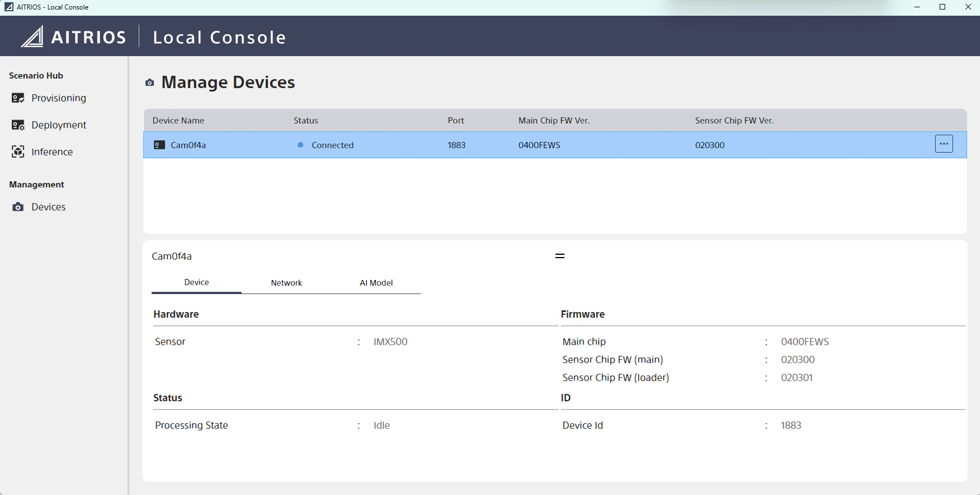The width and height of the screenshot is (980, 495).
Task: Switch to the Network tab
Action: (x=286, y=283)
